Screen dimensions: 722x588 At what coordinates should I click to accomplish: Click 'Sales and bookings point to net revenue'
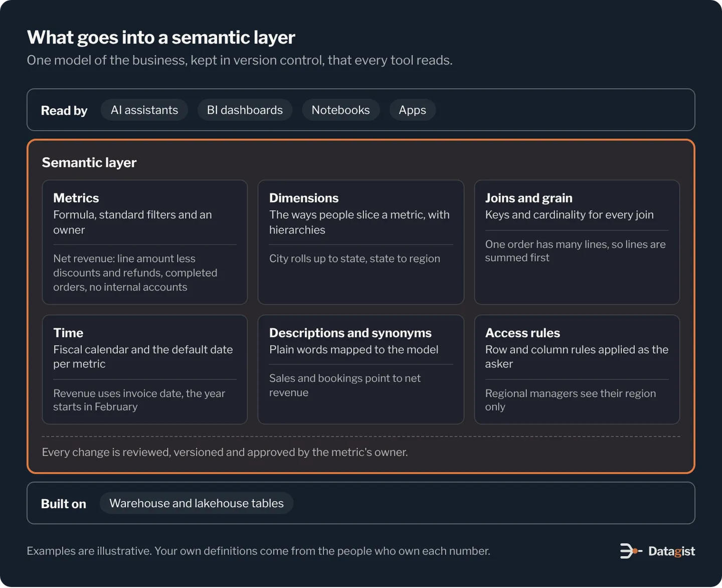click(x=345, y=385)
